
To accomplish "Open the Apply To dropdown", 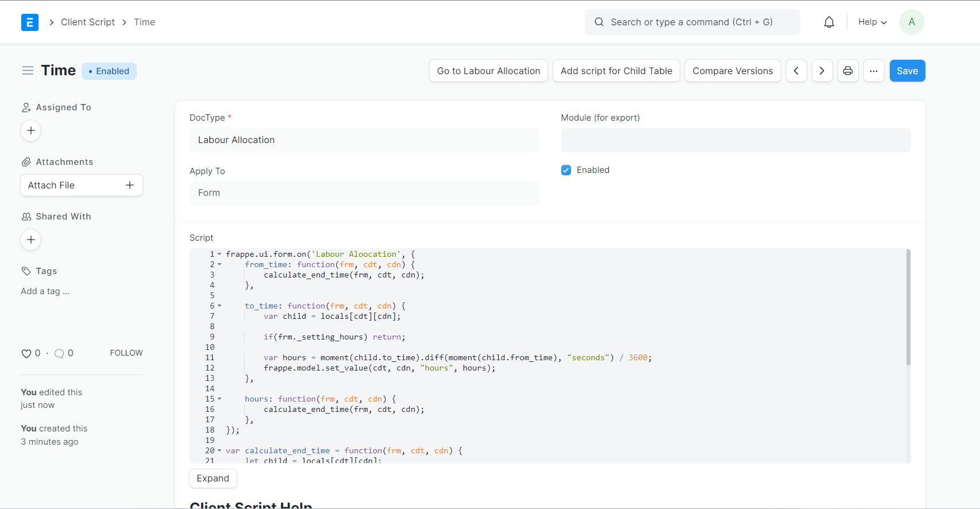I will click(x=364, y=193).
